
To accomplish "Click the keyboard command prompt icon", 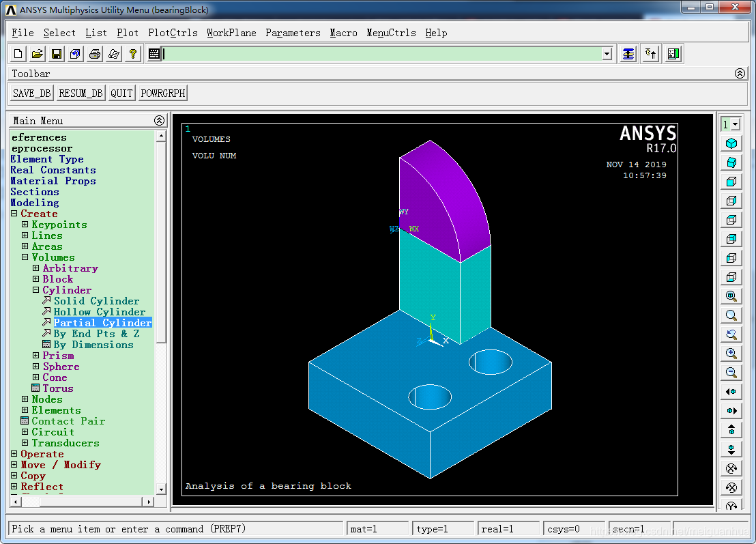I will (x=154, y=54).
